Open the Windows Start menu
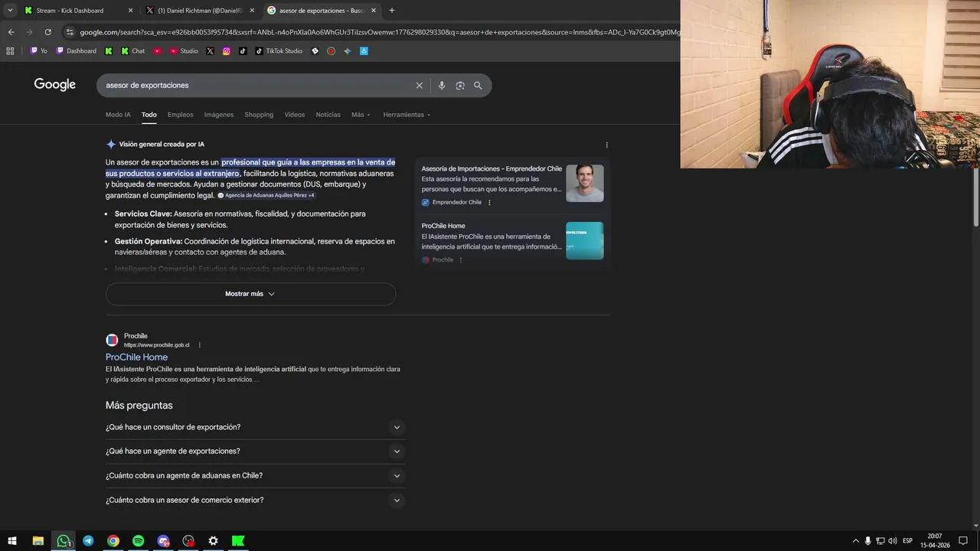Image resolution: width=980 pixels, height=551 pixels. point(12,541)
